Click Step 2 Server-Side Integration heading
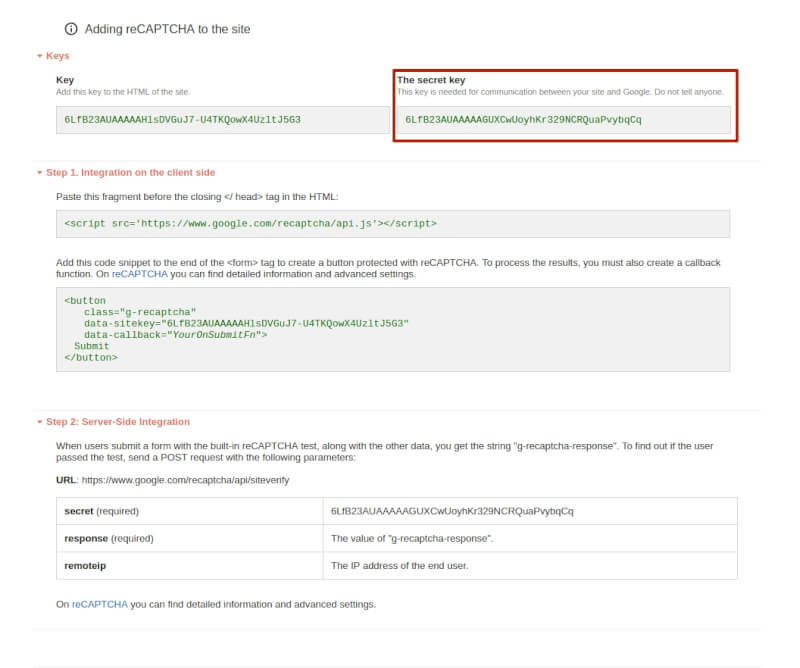The height and width of the screenshot is (668, 800). (x=118, y=422)
